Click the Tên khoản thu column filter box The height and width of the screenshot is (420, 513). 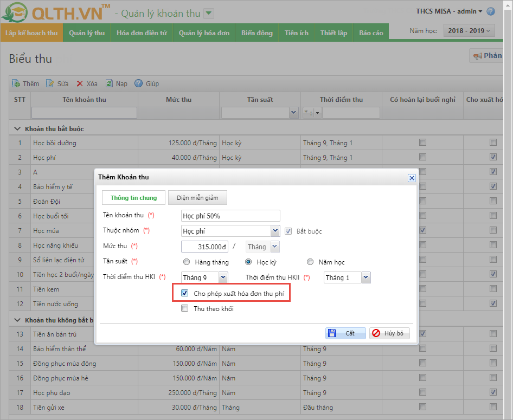coord(84,113)
